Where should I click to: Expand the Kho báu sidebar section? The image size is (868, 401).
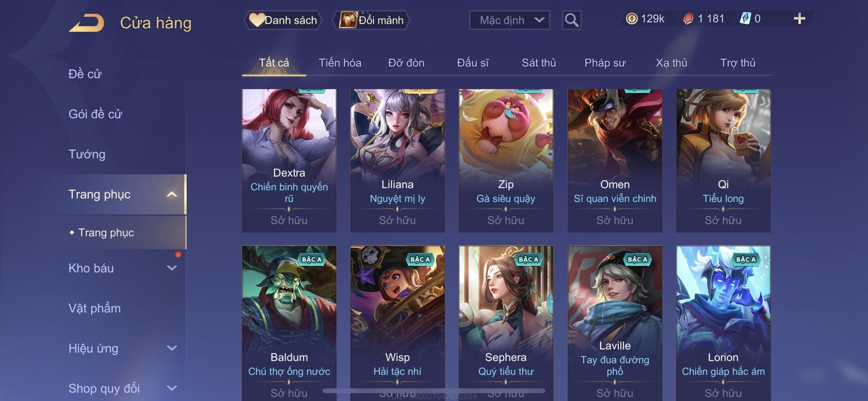click(172, 268)
